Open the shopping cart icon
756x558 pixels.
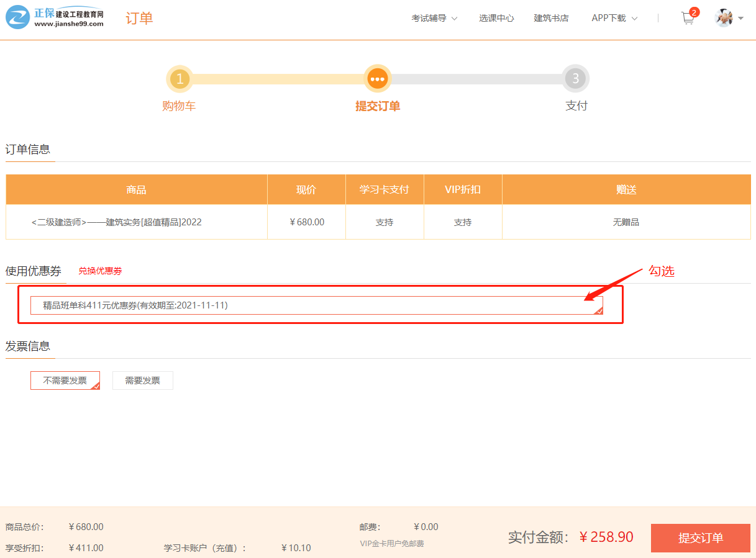(687, 18)
